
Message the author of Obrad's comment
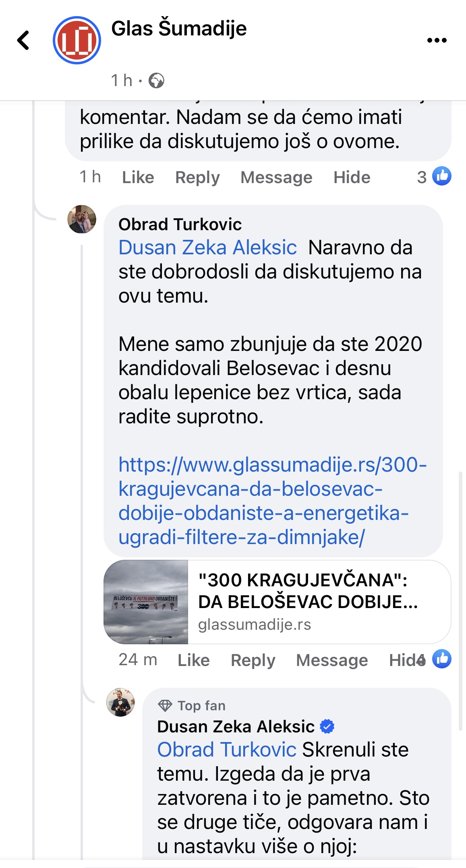pos(332,660)
